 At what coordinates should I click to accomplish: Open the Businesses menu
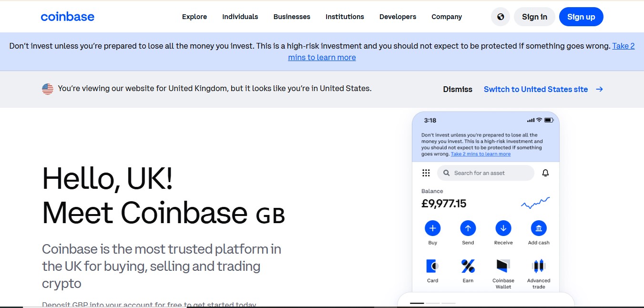[x=292, y=17]
